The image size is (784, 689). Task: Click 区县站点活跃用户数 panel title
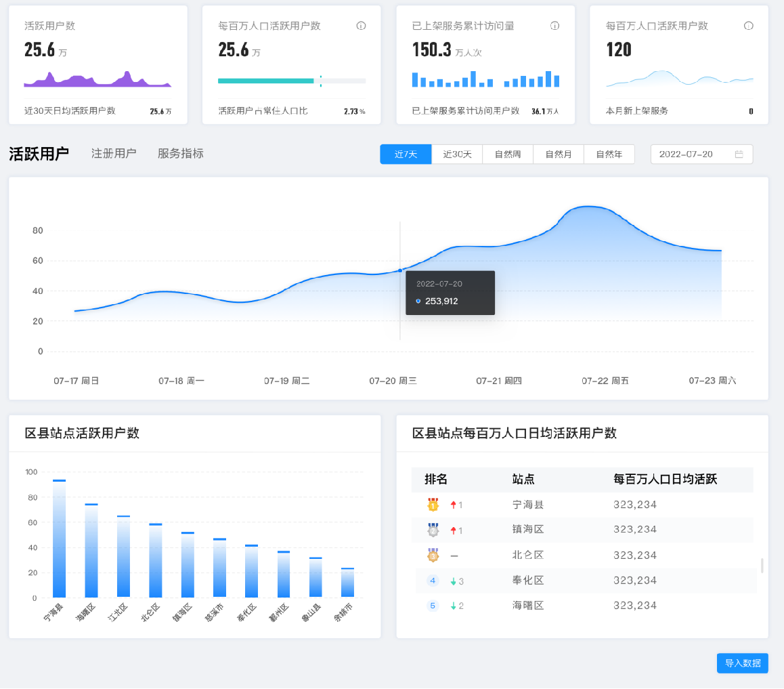(82, 433)
